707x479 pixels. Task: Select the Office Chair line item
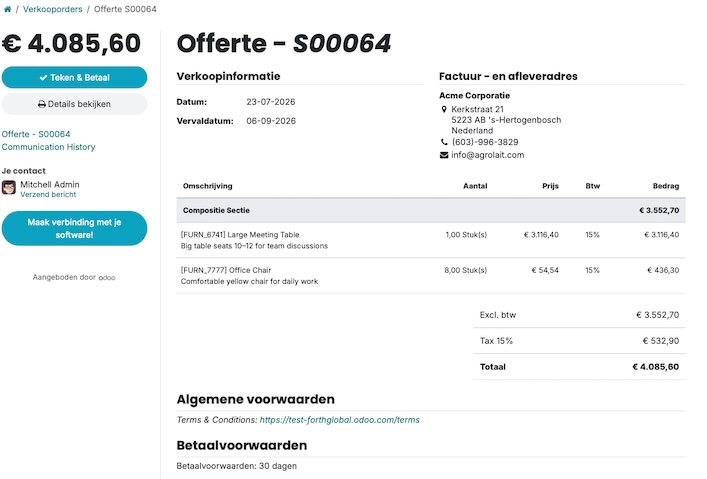tap(431, 276)
